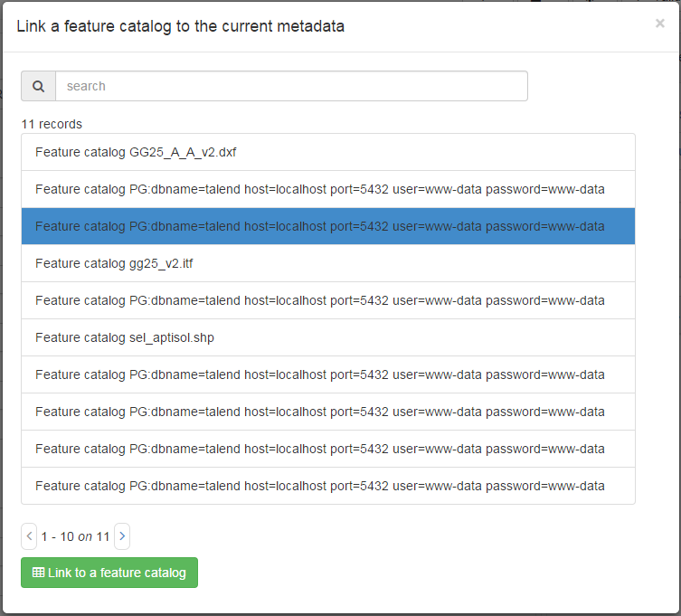Viewport: 681px width, 616px height.
Task: Choose Feature catalog sel_aptisol.shp
Action: pos(328,337)
